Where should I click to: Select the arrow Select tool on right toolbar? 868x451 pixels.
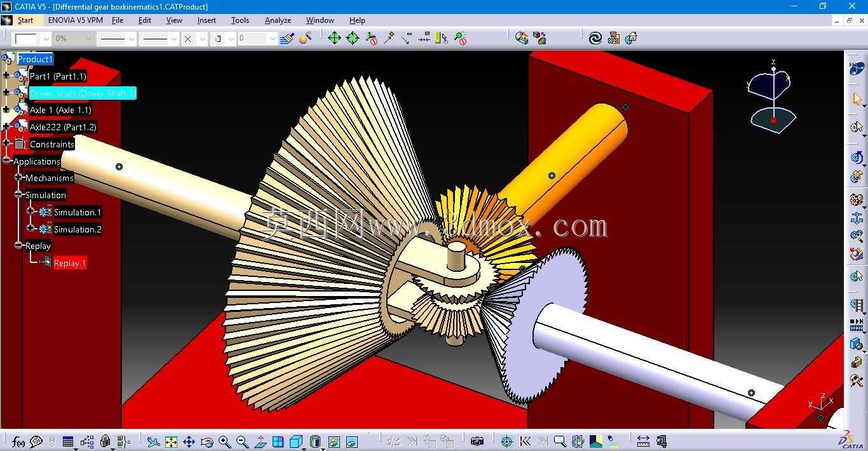point(857,99)
